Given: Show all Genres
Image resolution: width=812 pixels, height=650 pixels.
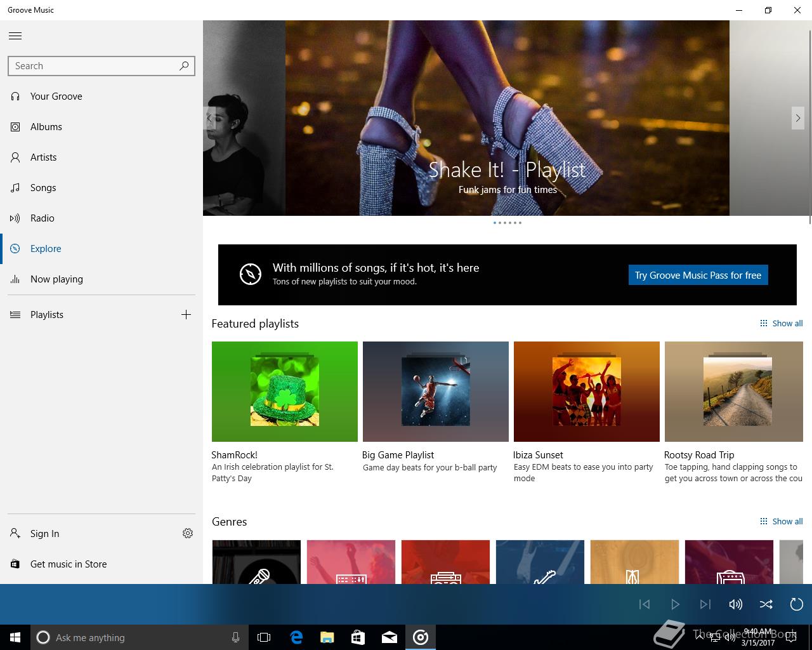Looking at the screenshot, I should click(782, 521).
